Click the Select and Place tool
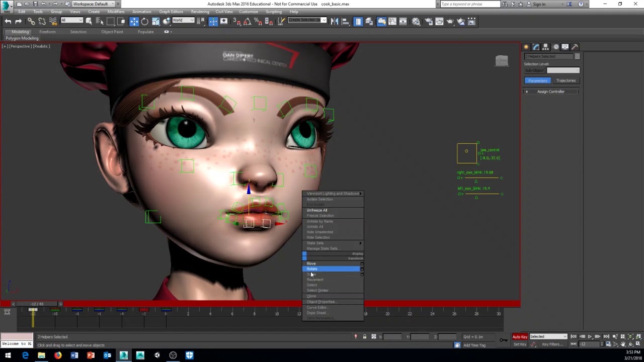 166,21
